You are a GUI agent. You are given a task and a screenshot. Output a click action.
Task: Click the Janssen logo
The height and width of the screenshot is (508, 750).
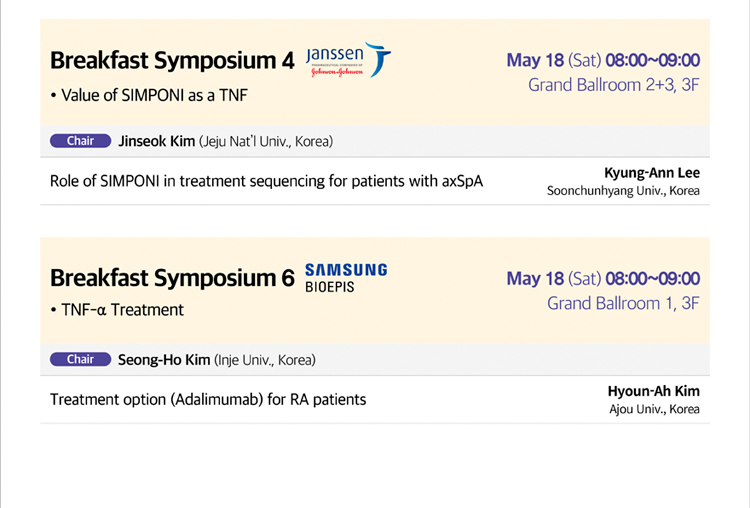tap(349, 60)
